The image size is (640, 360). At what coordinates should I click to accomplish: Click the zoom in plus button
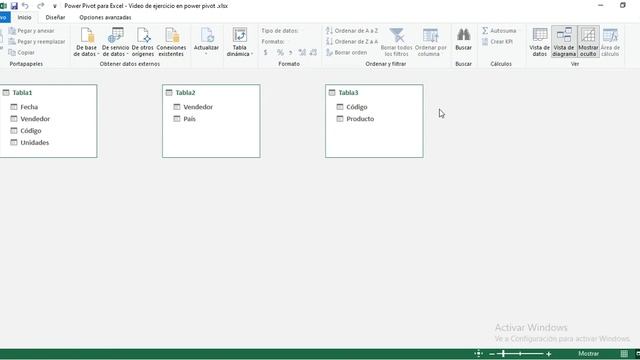549,354
